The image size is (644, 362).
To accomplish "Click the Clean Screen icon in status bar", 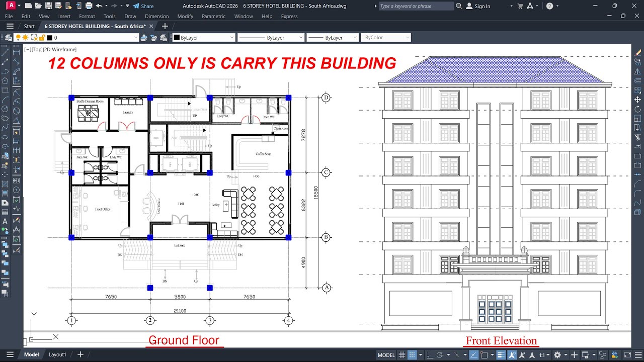I will click(627, 355).
